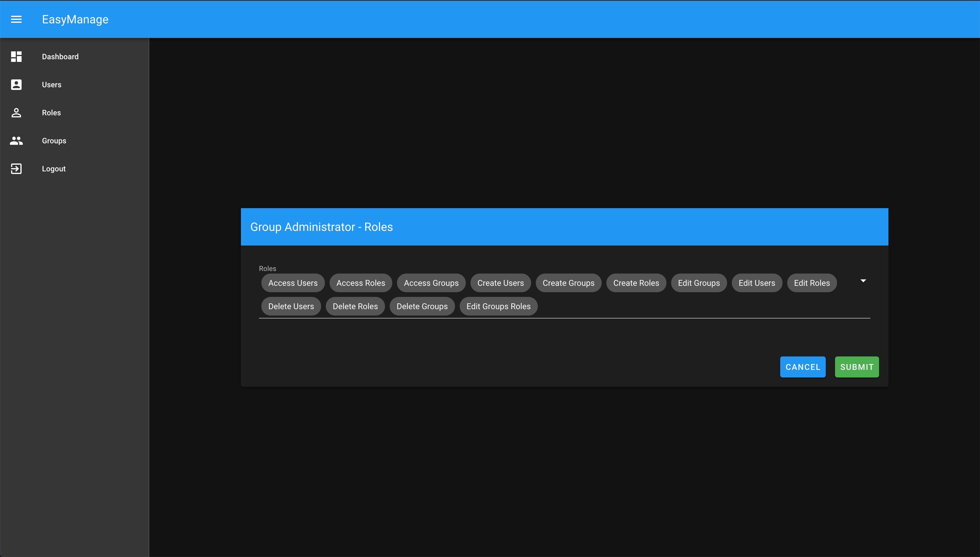Click the Dashboard grid icon
The image size is (980, 557).
pyautogui.click(x=16, y=57)
